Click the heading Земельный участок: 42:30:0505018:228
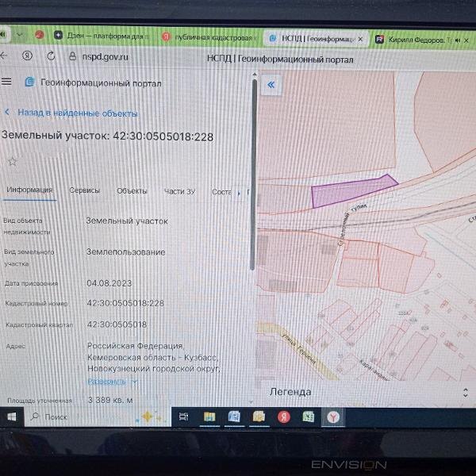 click(107, 136)
